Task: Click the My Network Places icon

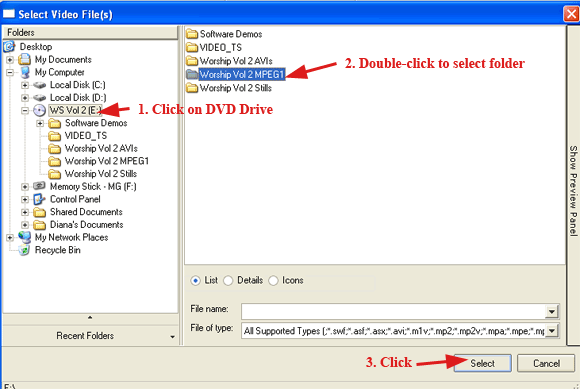Action: 24,237
